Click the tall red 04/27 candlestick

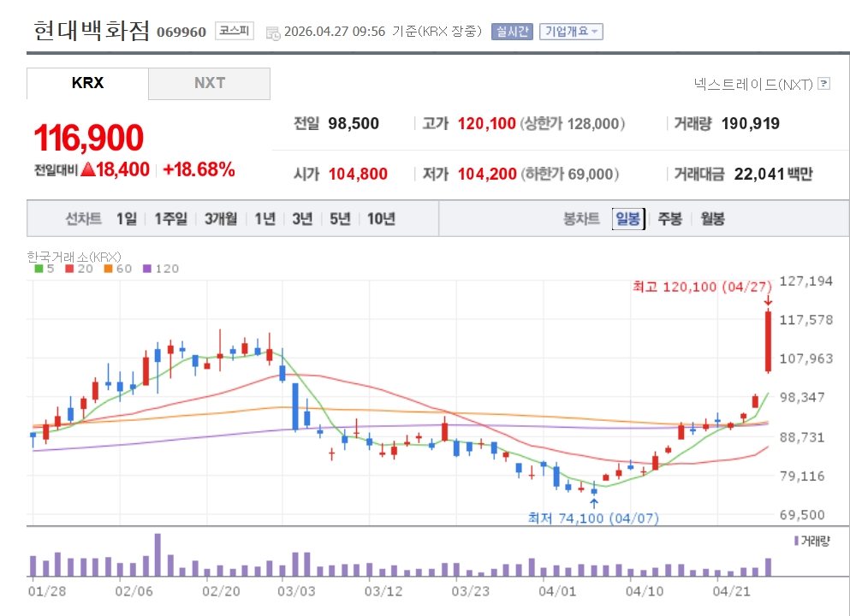[x=768, y=341]
